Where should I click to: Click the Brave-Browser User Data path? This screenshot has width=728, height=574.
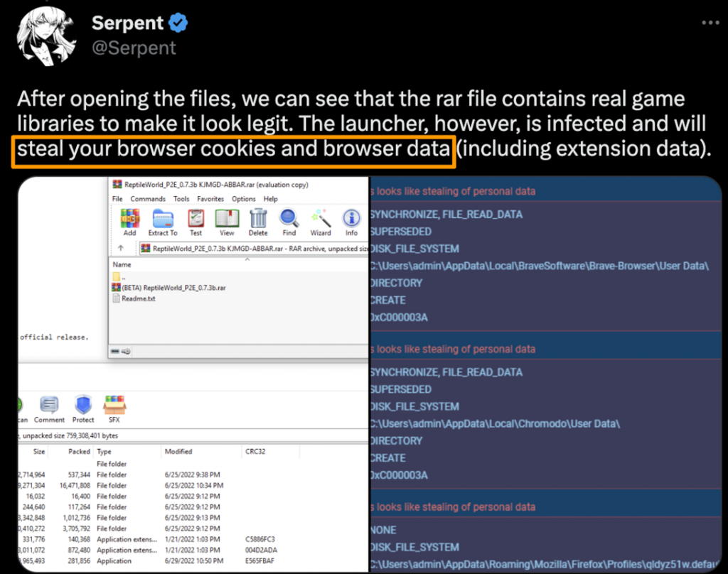click(x=540, y=266)
